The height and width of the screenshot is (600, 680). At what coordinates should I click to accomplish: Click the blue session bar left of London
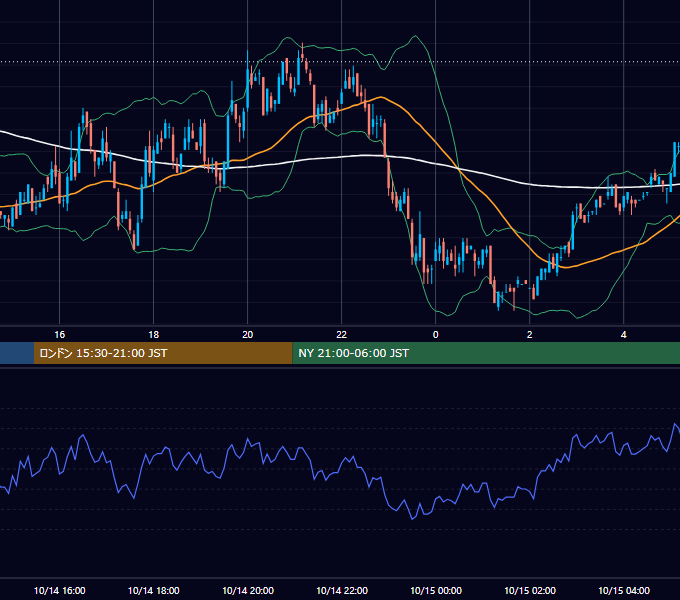(17, 353)
